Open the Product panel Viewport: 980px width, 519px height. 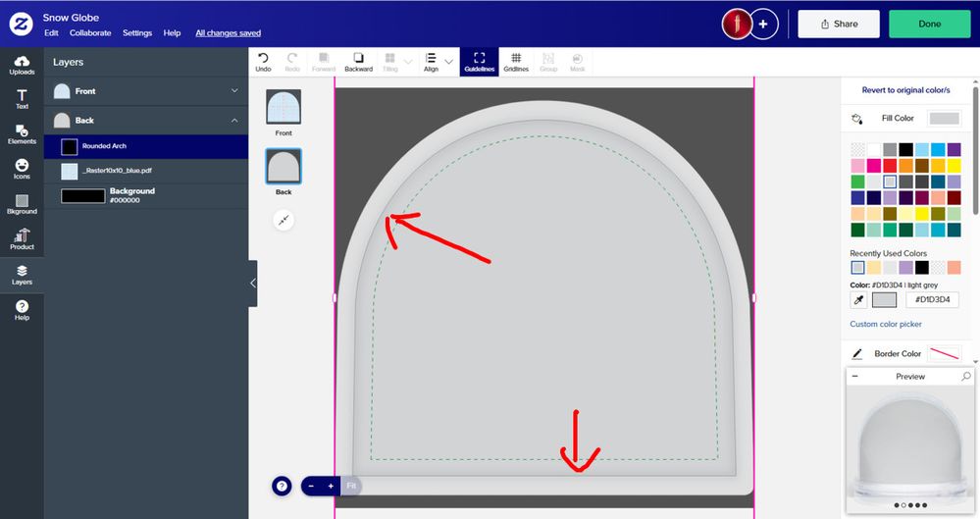click(x=22, y=238)
